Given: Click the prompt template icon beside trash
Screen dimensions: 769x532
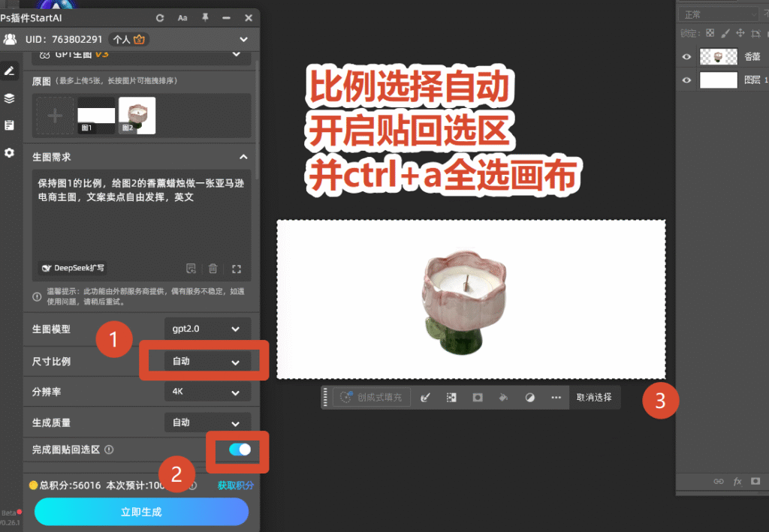Looking at the screenshot, I should (x=191, y=269).
